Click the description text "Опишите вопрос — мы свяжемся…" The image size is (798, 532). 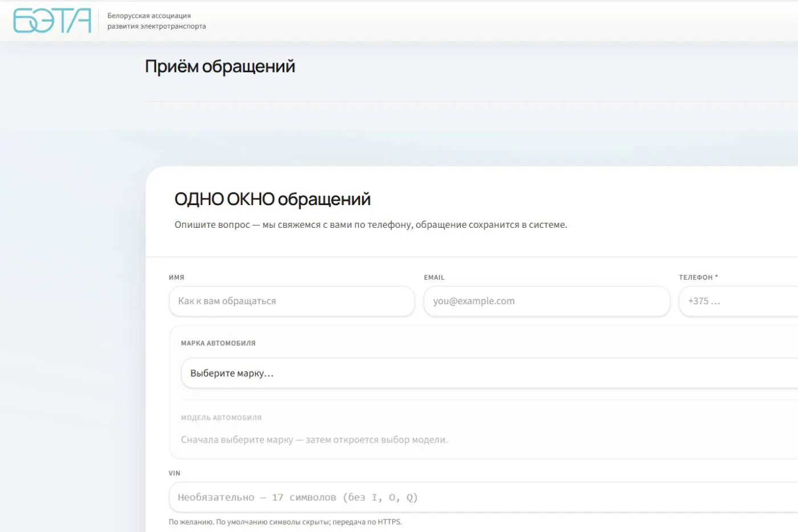(x=370, y=225)
